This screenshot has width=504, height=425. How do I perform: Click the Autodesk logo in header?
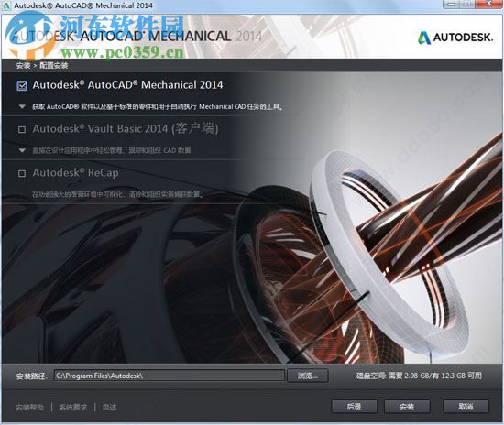pos(455,38)
